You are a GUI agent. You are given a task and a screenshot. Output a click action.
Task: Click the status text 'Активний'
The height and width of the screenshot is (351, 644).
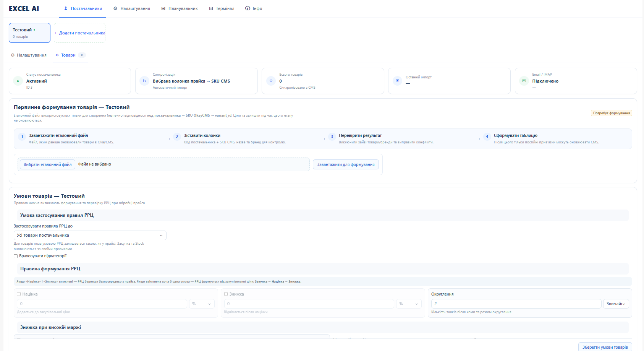[x=37, y=81]
